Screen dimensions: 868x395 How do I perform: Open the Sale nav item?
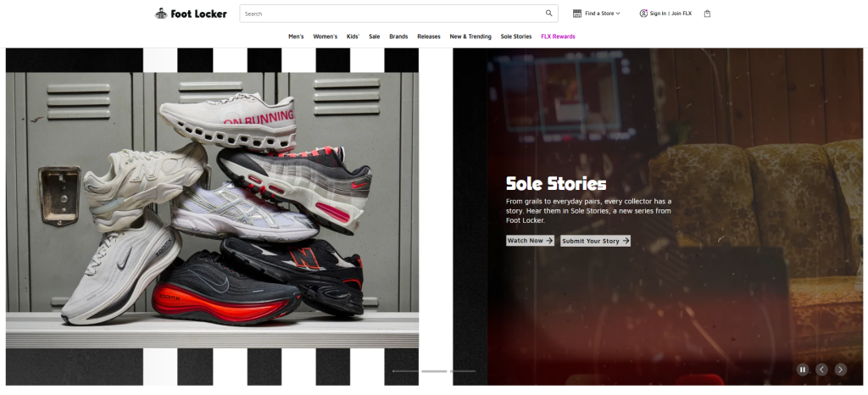tap(374, 36)
